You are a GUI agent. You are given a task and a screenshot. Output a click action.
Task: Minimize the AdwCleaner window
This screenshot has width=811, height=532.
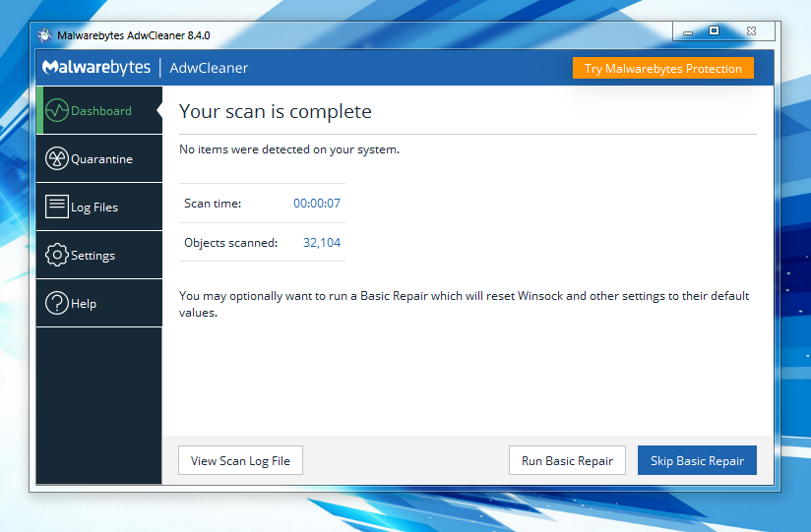click(688, 32)
